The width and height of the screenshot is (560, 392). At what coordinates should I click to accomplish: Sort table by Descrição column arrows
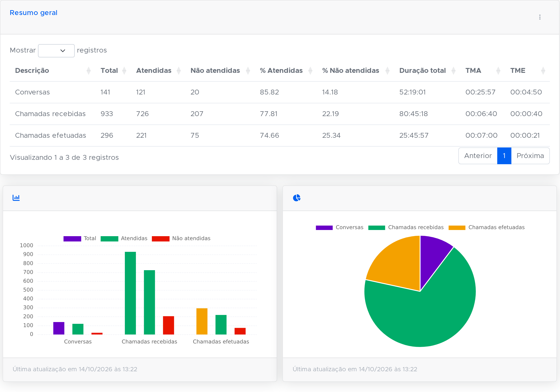(89, 71)
